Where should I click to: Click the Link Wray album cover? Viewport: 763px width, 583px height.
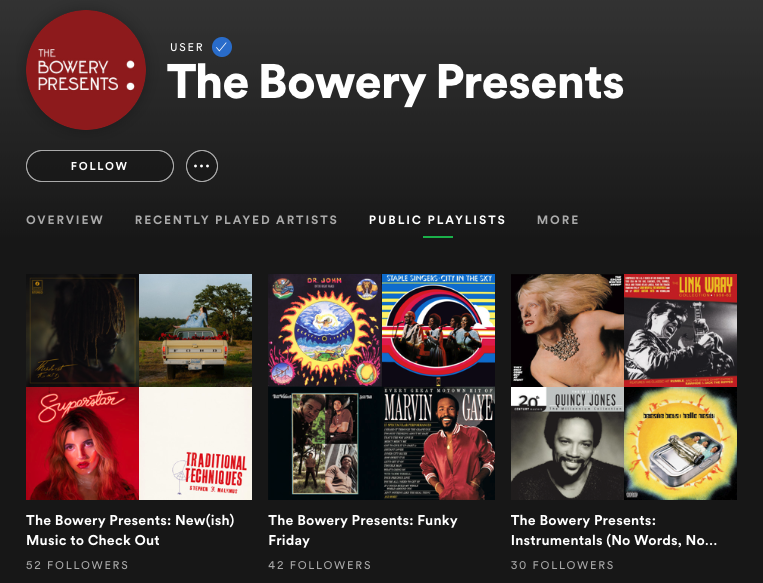point(680,330)
